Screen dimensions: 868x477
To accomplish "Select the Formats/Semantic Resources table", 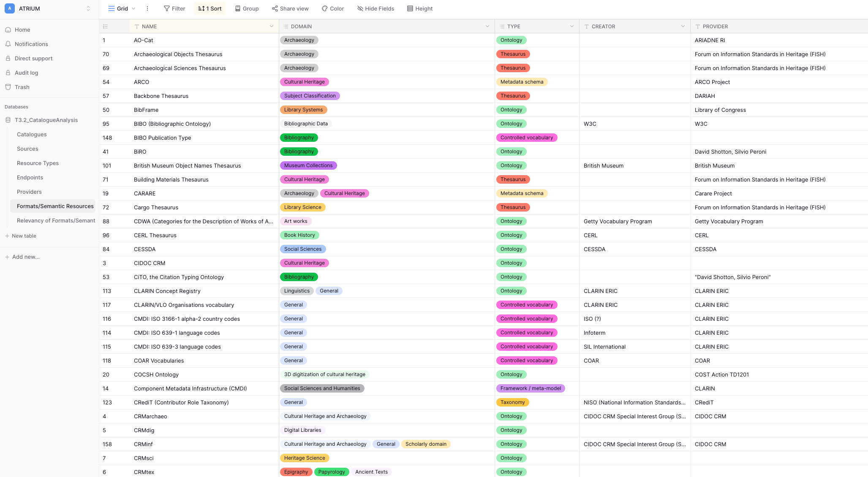I will pos(55,206).
